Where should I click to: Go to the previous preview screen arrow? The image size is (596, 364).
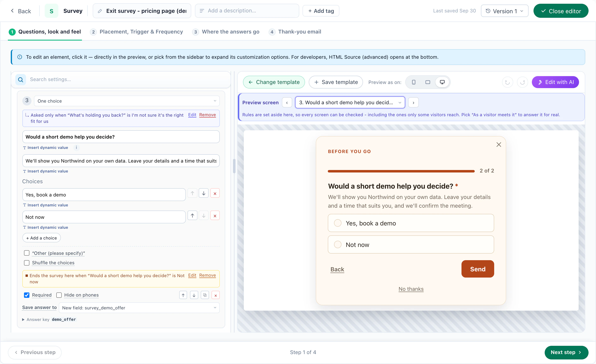point(287,103)
